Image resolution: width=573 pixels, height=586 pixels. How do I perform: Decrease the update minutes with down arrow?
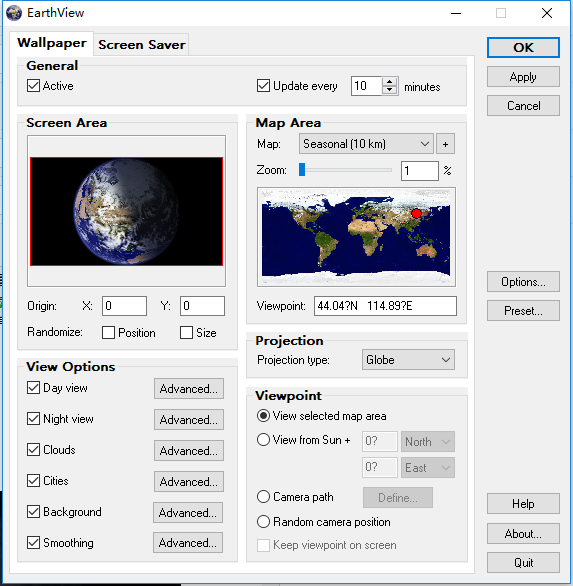[389, 90]
